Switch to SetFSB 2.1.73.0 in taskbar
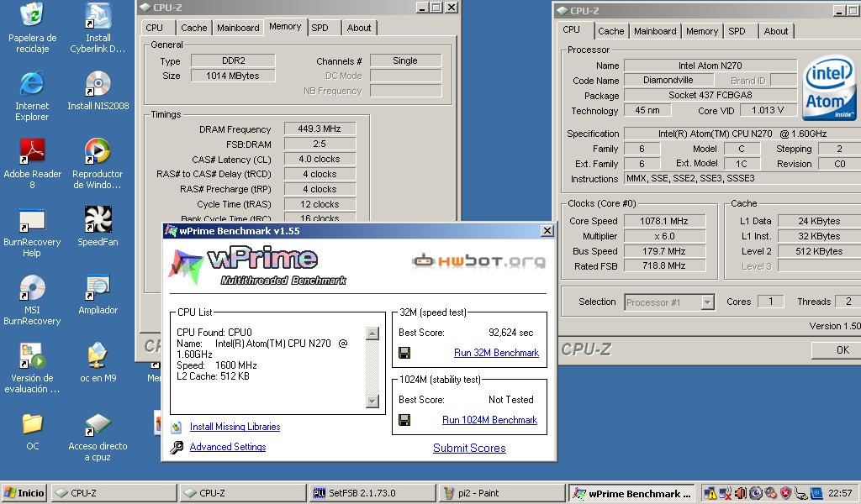This screenshot has width=861, height=504. tap(372, 493)
